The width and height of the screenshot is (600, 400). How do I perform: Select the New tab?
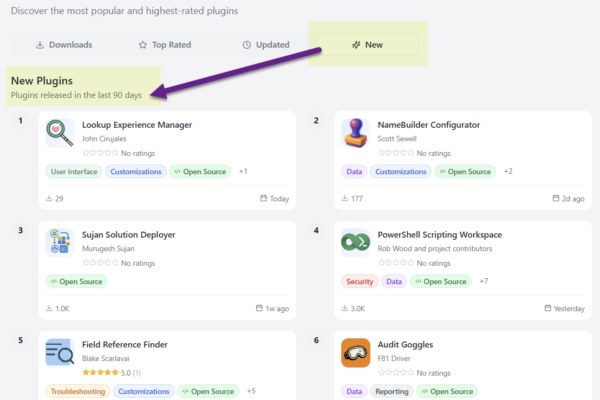(x=367, y=45)
